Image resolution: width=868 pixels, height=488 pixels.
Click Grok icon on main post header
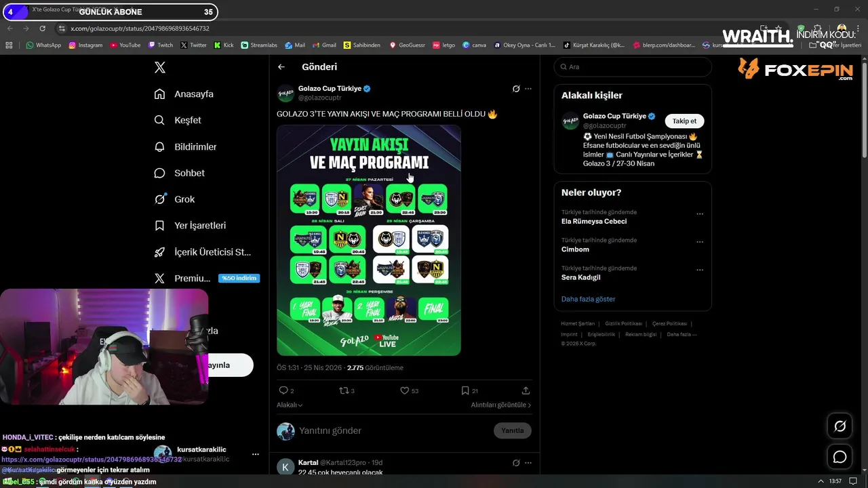coord(516,89)
